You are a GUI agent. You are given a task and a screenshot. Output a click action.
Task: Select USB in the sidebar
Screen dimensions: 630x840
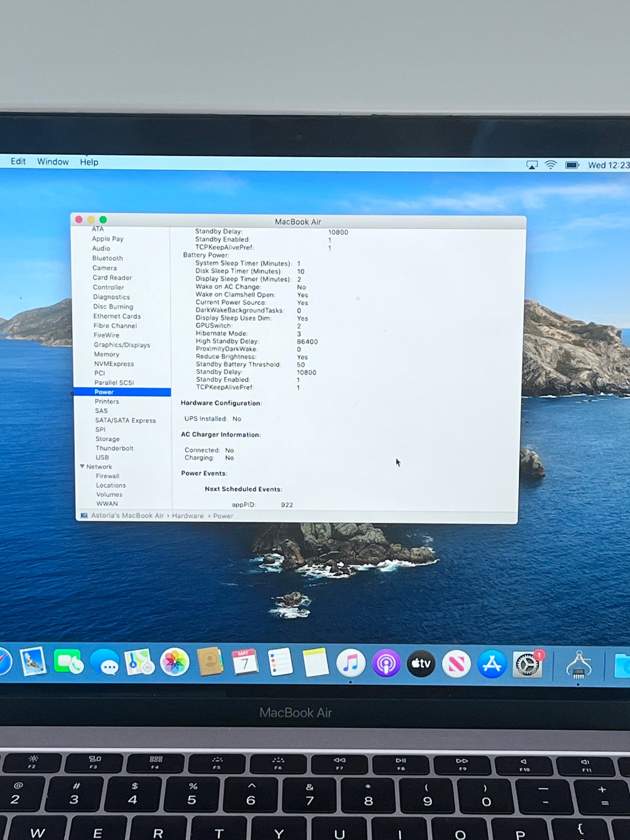pos(102,457)
